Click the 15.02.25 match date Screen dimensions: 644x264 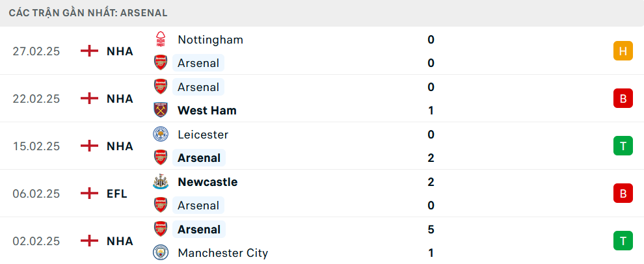coord(36,146)
